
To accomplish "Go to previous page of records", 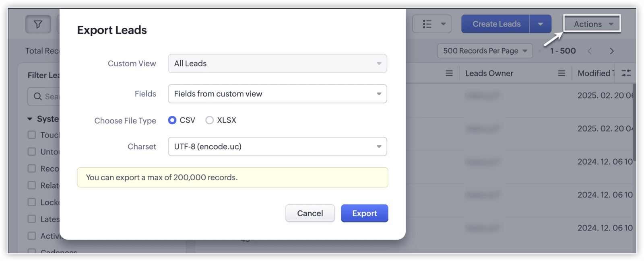I will pos(590,51).
